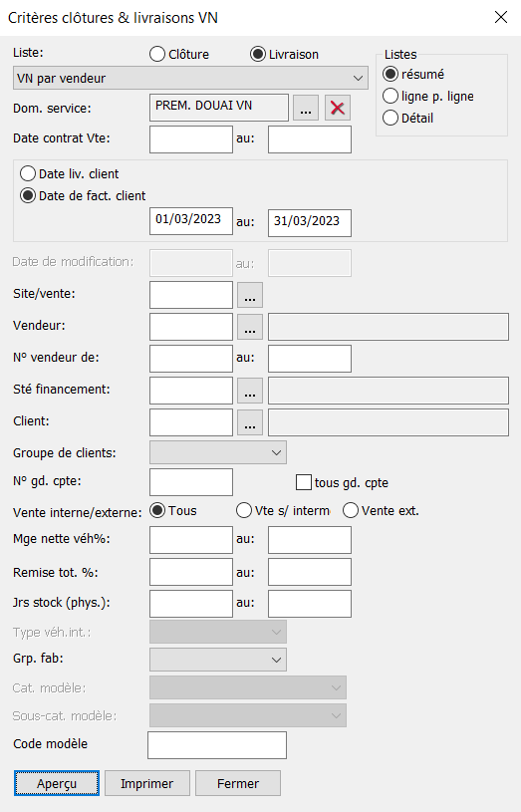Select the Clôture radio option
521x812 pixels.
179,54
